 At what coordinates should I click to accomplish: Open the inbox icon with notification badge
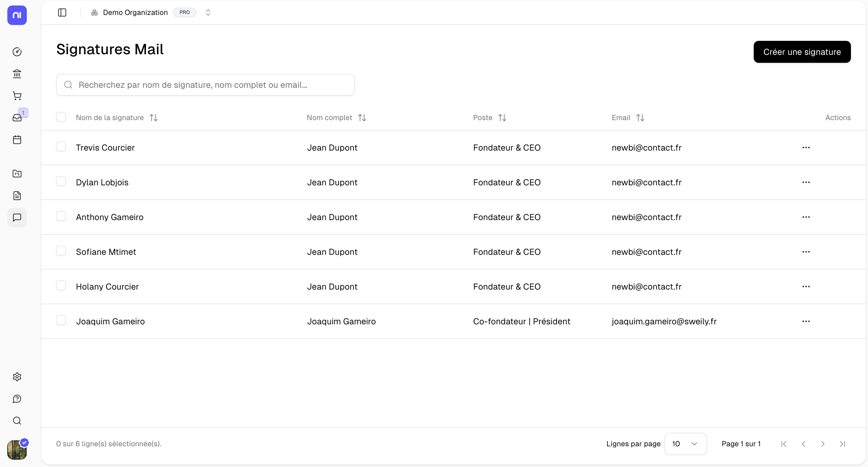[x=17, y=118]
